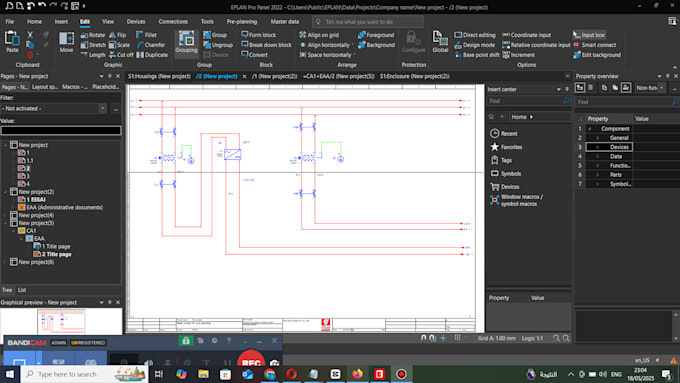Open the File menu
This screenshot has width=680, height=383.
click(x=10, y=21)
